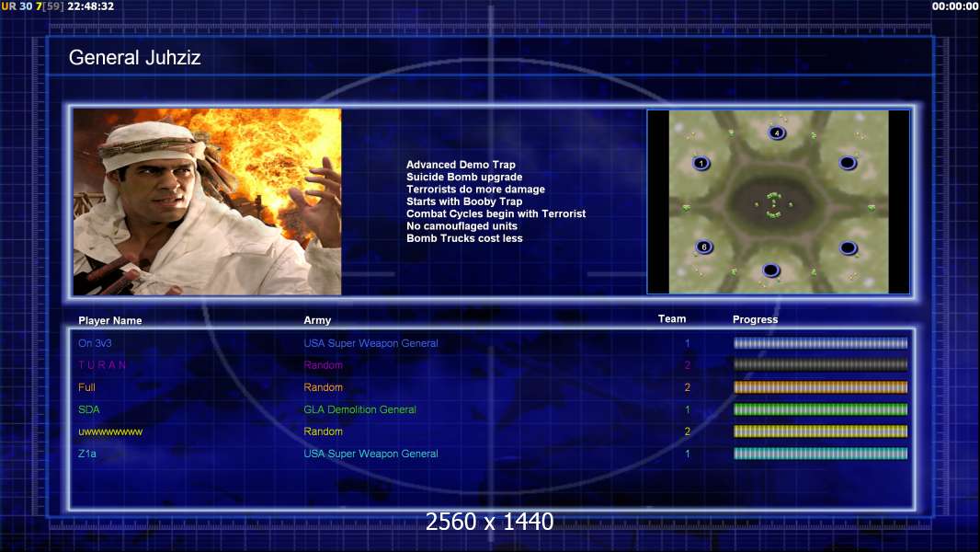Click the green progress bar for SDA
Viewport: 980px width, 552px height.
click(820, 409)
